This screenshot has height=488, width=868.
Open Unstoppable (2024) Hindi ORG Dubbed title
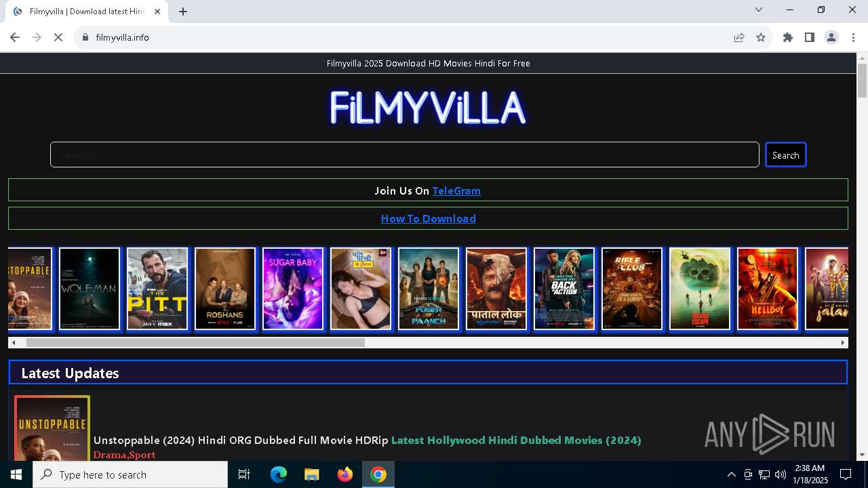tap(241, 440)
